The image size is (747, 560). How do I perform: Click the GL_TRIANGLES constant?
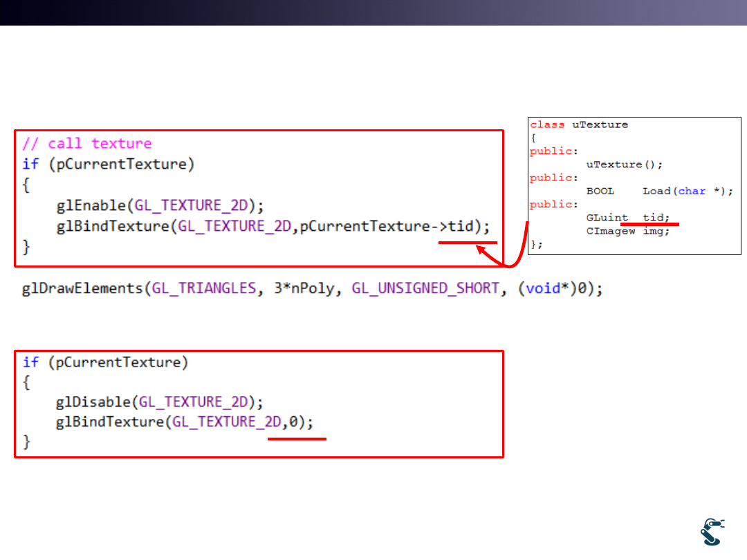204,288
